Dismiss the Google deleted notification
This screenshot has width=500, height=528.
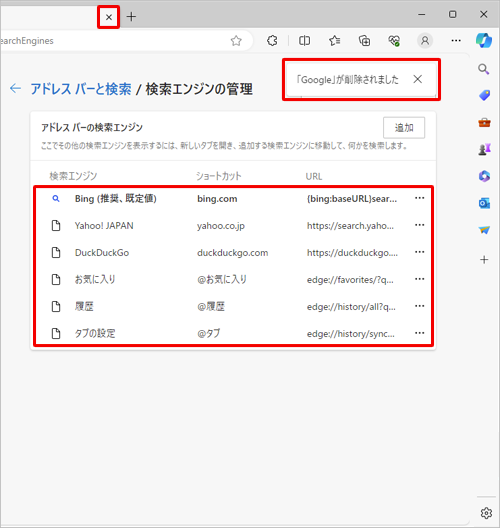point(418,79)
